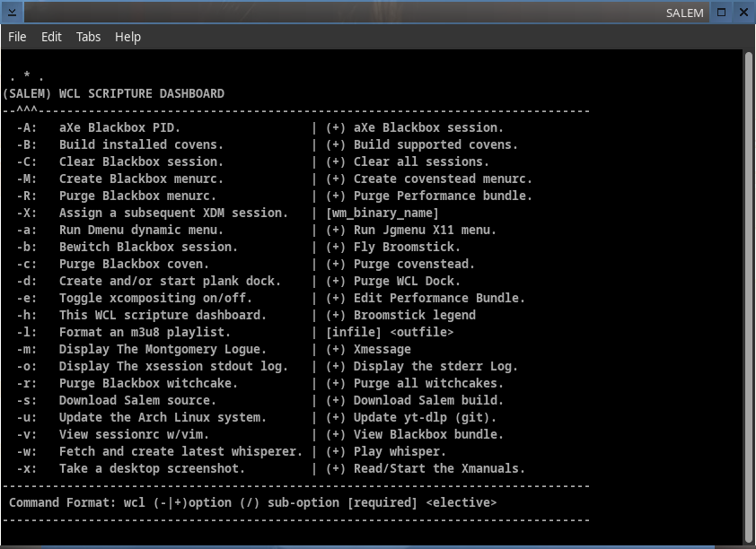Click "Xmessage" text

(x=382, y=349)
